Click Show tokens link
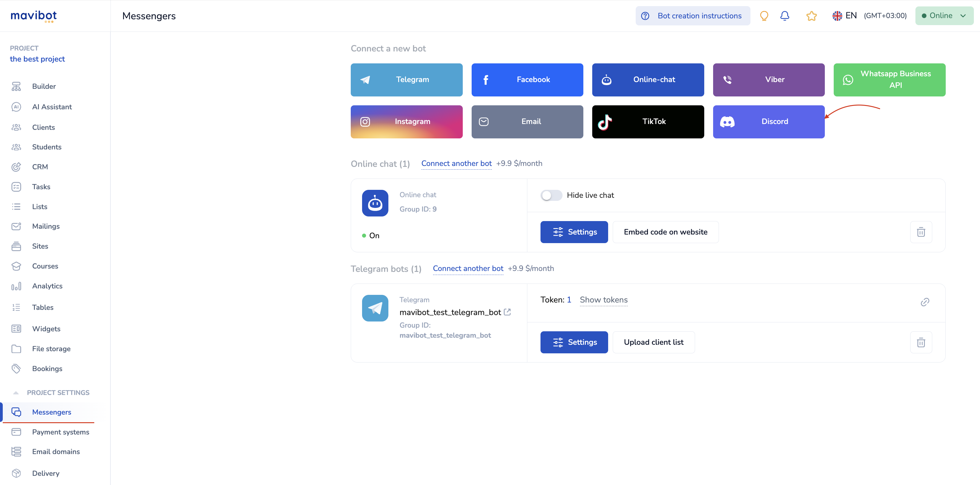Image resolution: width=980 pixels, height=485 pixels. pyautogui.click(x=603, y=299)
